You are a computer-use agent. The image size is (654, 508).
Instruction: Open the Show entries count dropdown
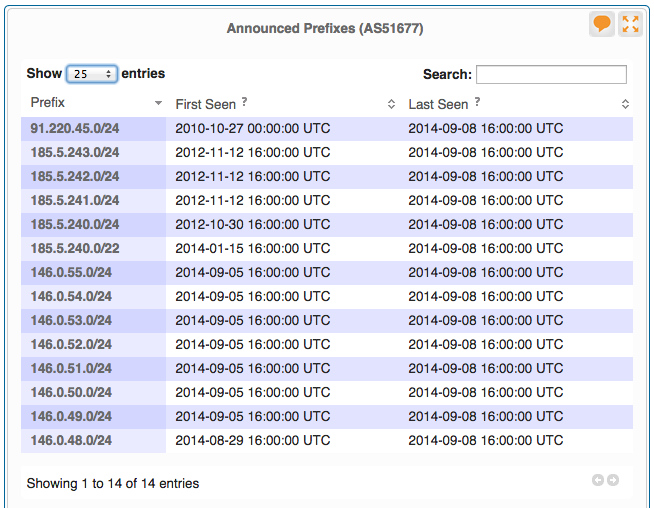[92, 74]
